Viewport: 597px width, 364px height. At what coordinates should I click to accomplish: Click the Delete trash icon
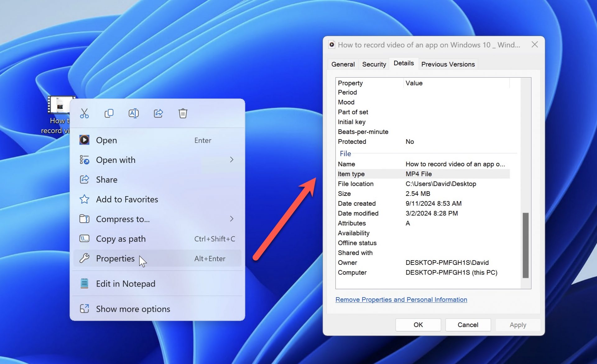[183, 113]
